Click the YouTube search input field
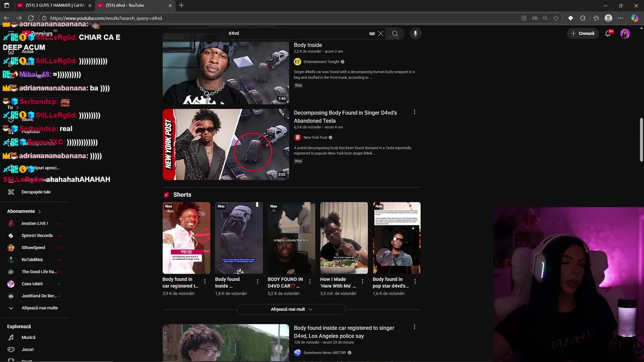The height and width of the screenshot is (362, 644). point(297,34)
